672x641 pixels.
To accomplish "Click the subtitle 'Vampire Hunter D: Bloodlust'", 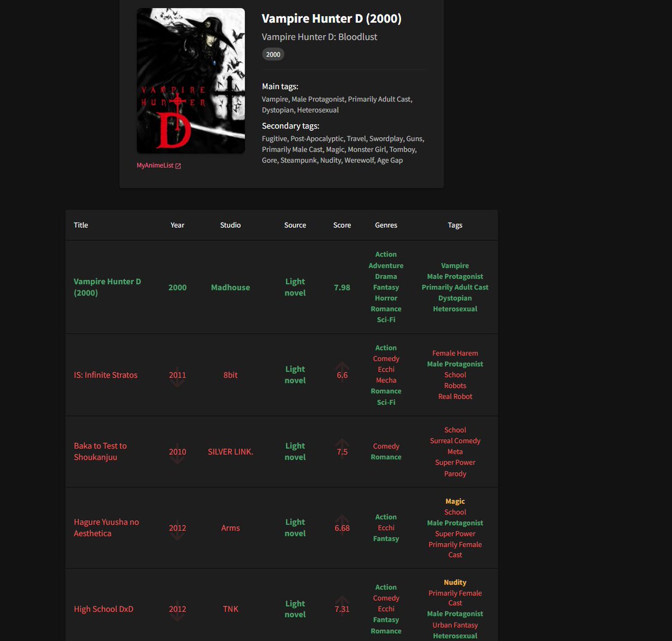I will point(319,37).
